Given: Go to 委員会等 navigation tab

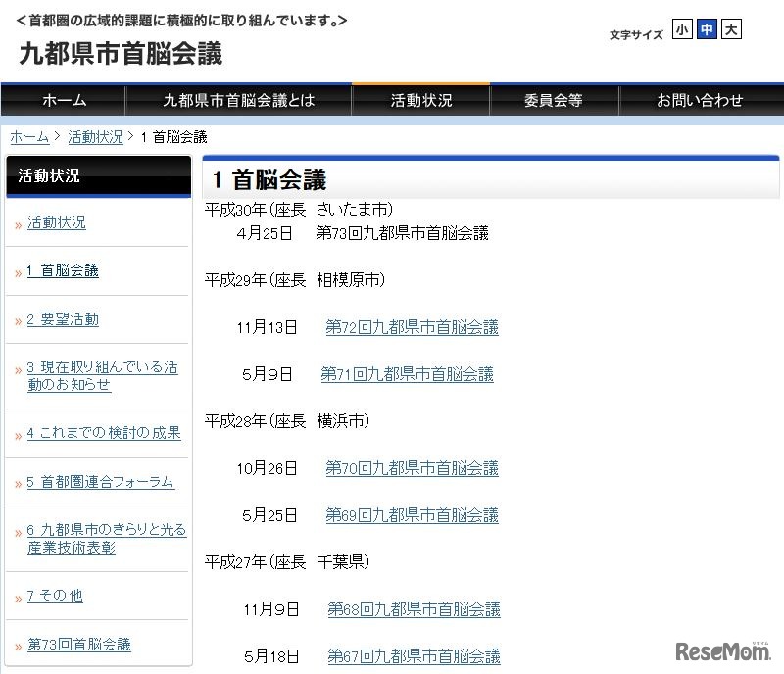Looking at the screenshot, I should pos(553,100).
